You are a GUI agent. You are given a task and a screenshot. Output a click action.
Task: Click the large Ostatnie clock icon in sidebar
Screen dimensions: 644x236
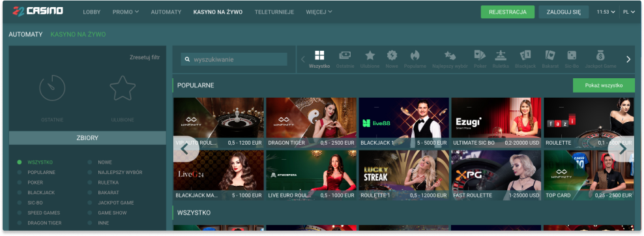click(x=52, y=88)
